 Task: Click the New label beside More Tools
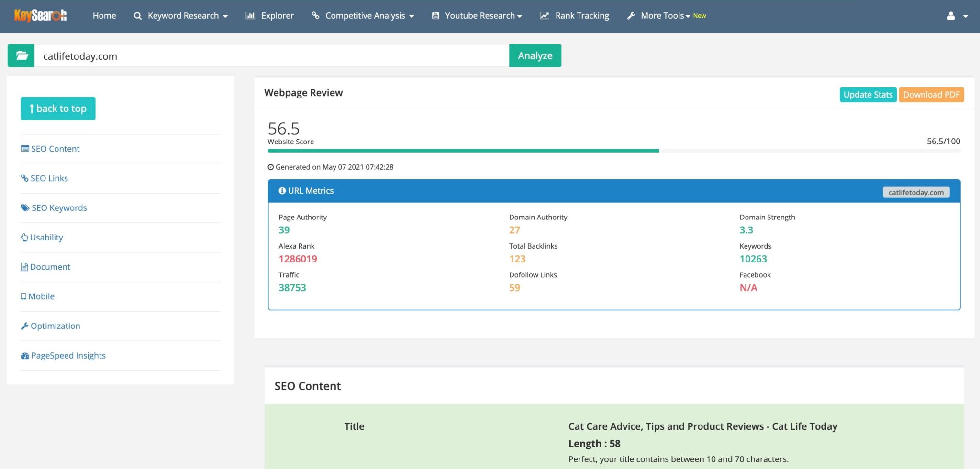[700, 16]
